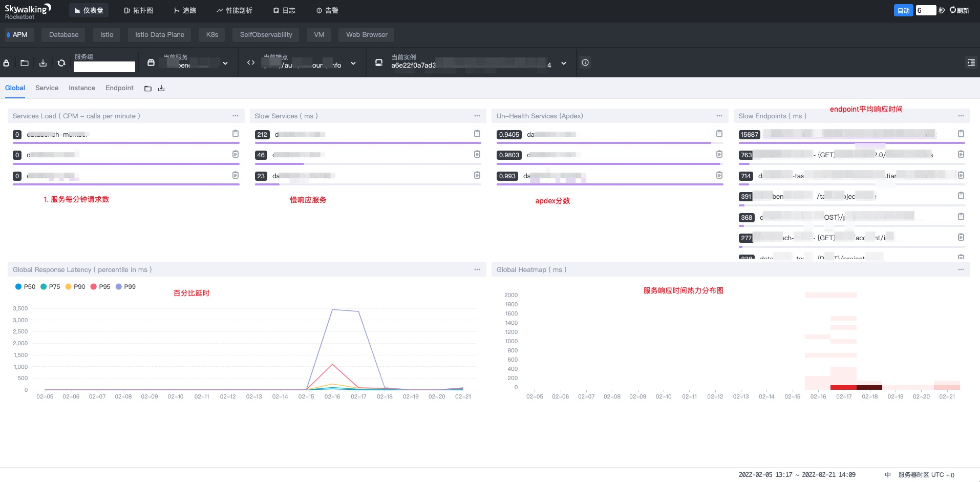
Task: Switch to the VM dashboard
Action: (319, 34)
